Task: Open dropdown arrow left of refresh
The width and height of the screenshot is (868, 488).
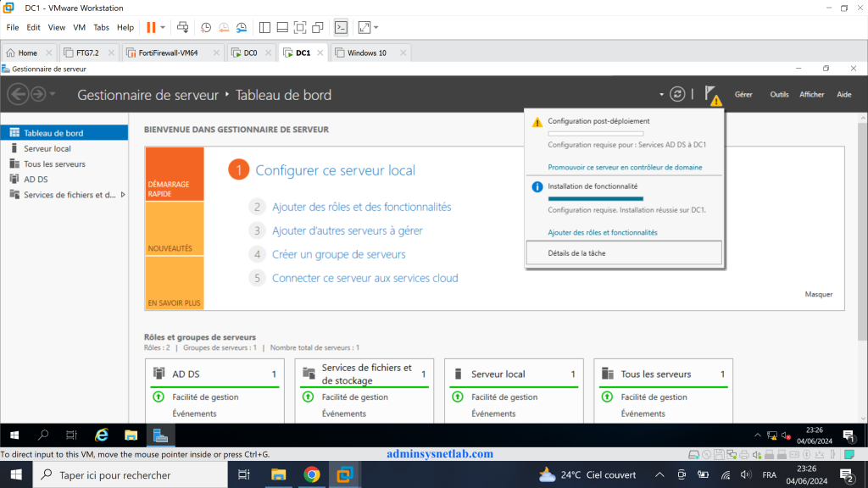Action: [661, 95]
